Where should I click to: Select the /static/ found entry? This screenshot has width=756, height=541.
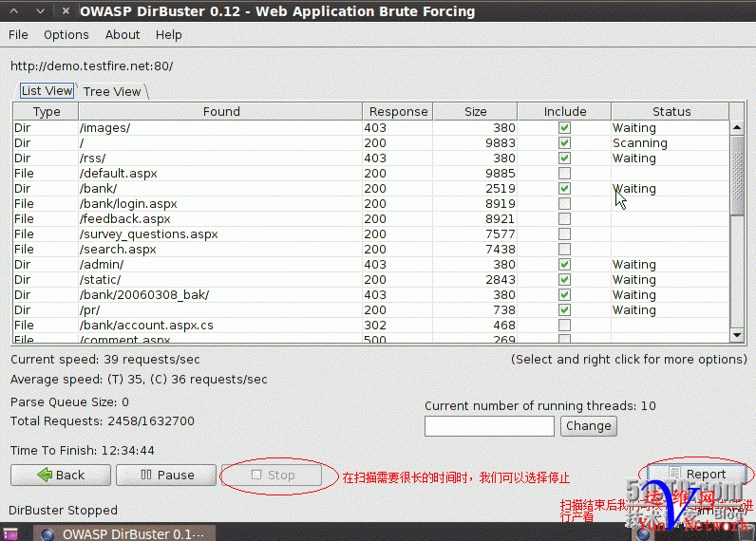pos(100,279)
